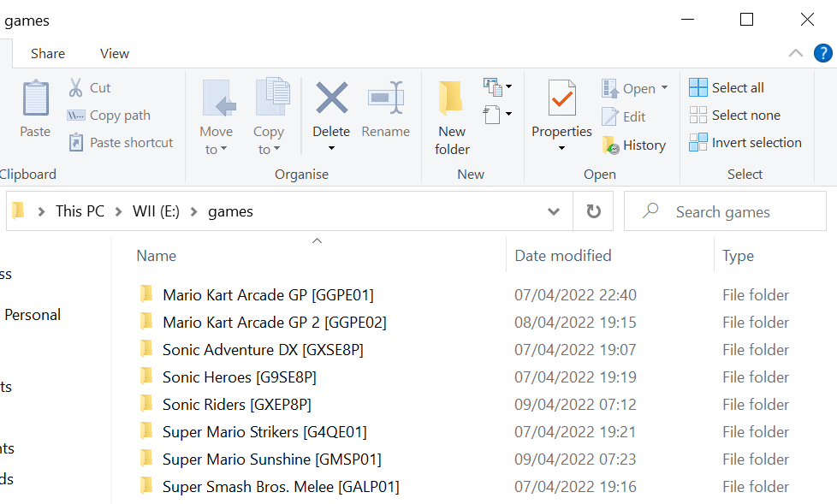This screenshot has width=837, height=504.
Task: Refresh the games folder view
Action: coord(593,211)
